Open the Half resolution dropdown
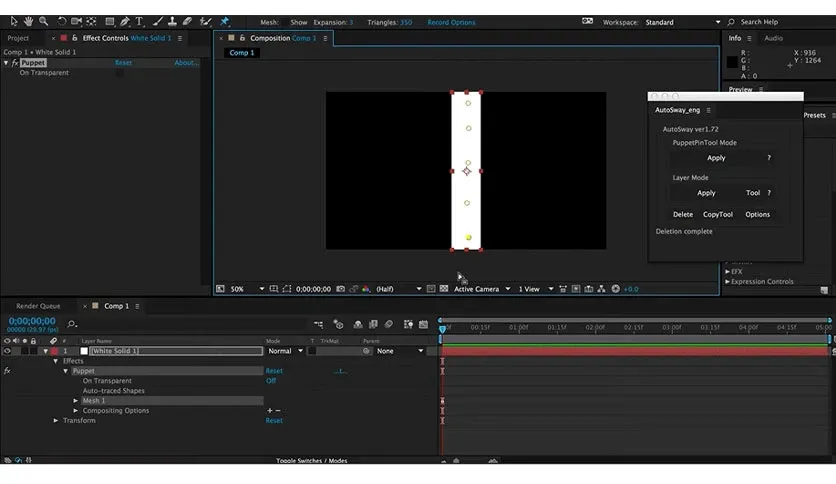This screenshot has height=484, width=836. 398,289
